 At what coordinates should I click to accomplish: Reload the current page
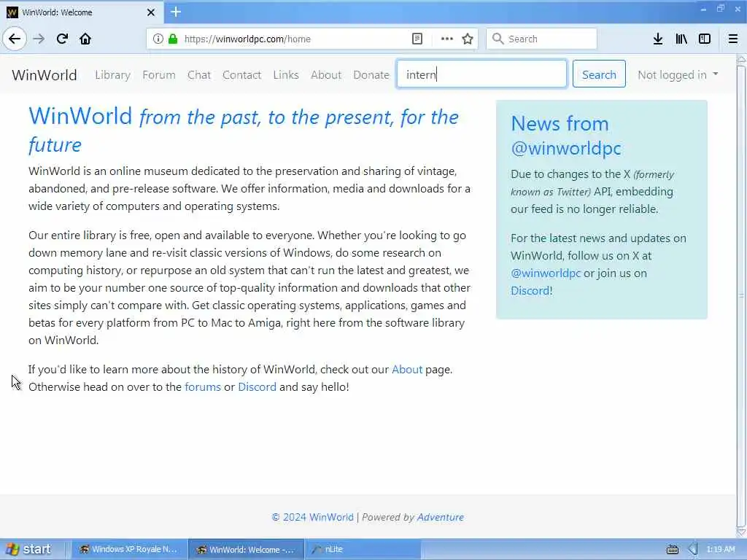pyautogui.click(x=62, y=39)
